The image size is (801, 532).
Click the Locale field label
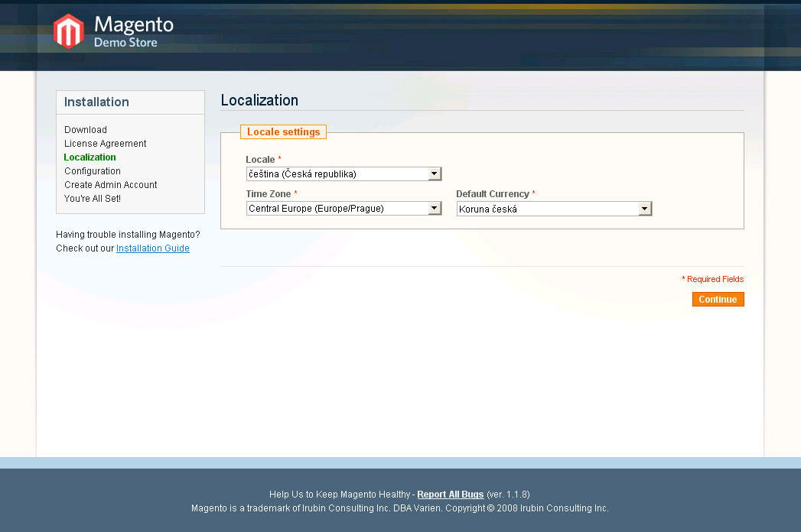(x=260, y=160)
